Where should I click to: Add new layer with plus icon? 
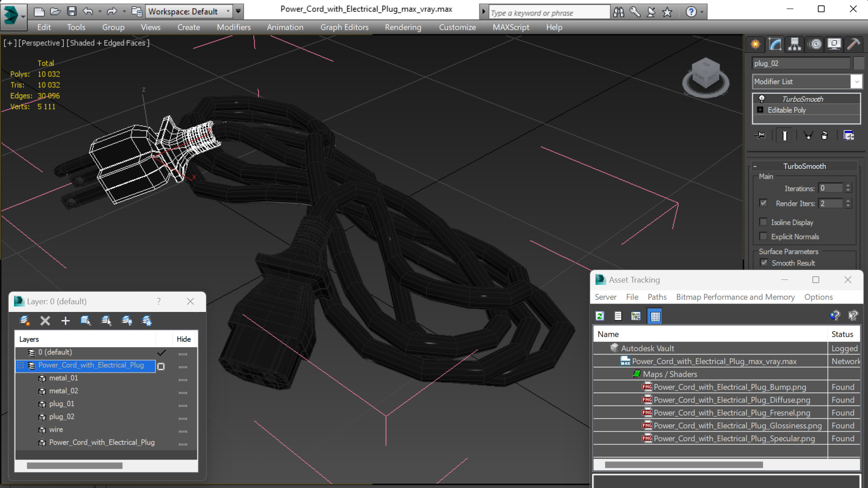click(66, 321)
